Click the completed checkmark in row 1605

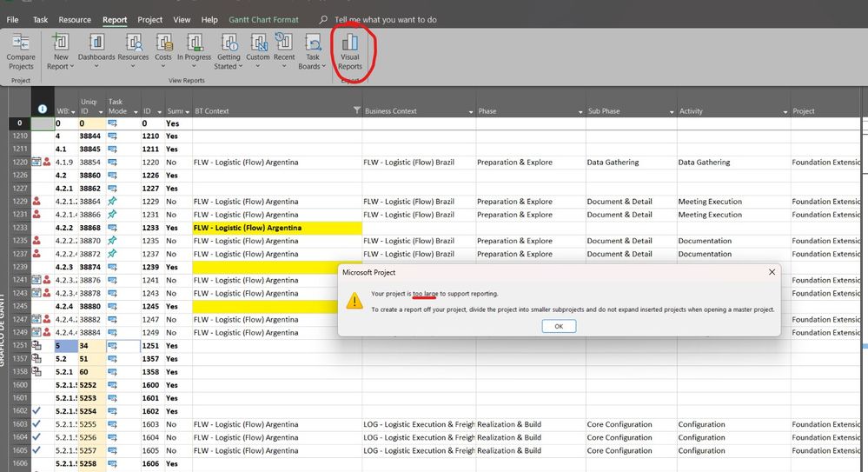coord(36,450)
